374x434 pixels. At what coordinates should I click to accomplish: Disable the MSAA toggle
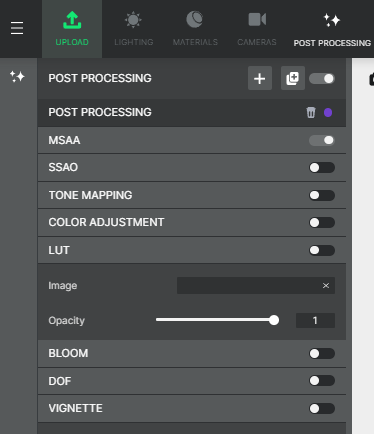[x=322, y=140]
